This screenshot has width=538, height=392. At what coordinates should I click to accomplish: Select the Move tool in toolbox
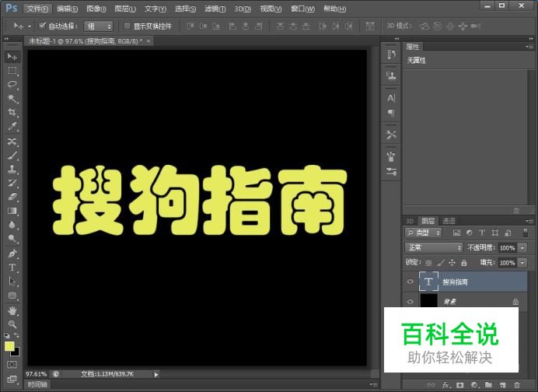(x=12, y=57)
